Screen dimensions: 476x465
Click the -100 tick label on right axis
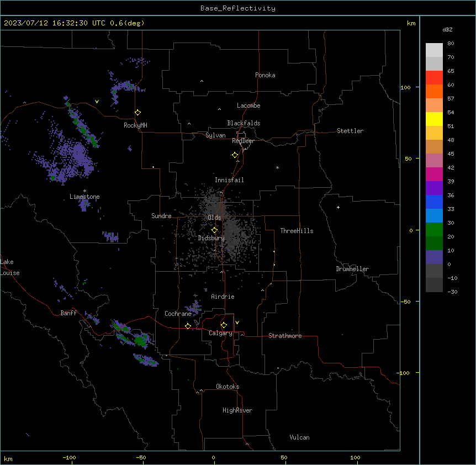(404, 373)
